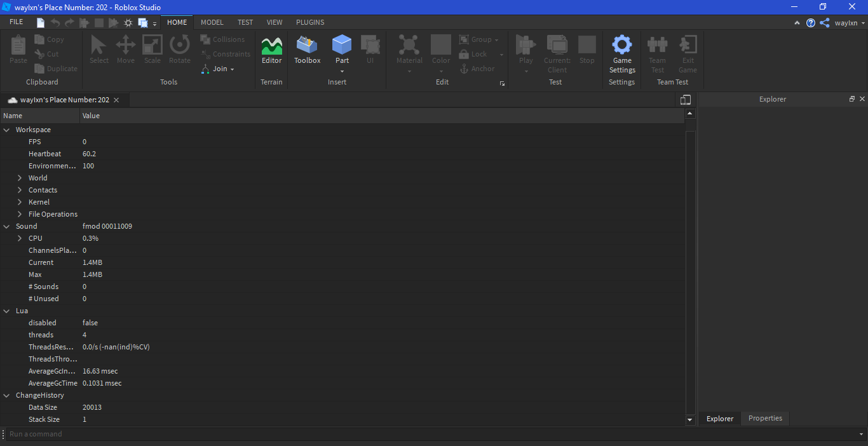Collapse the Lua tree node
Viewport: 868px width, 446px height.
(7, 311)
